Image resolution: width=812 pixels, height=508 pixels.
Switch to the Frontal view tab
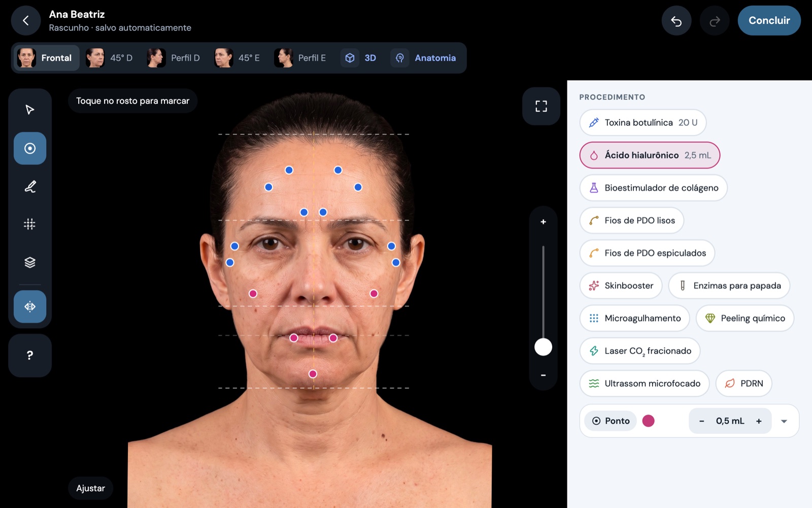click(46, 58)
